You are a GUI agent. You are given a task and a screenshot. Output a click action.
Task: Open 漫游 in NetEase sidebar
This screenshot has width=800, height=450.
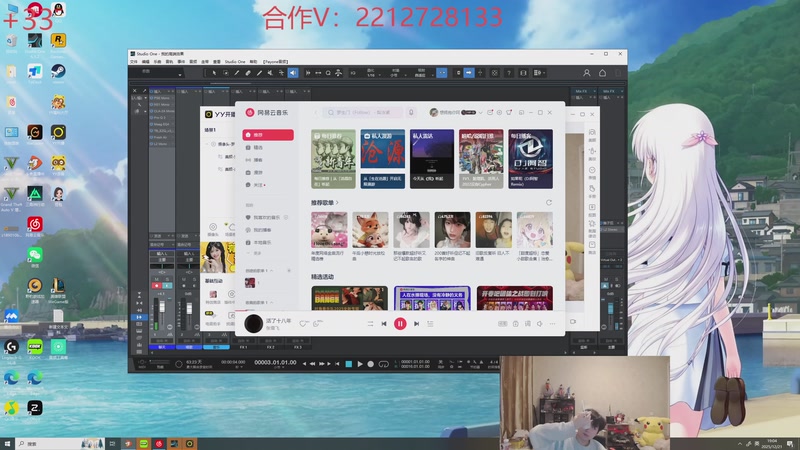[268, 172]
